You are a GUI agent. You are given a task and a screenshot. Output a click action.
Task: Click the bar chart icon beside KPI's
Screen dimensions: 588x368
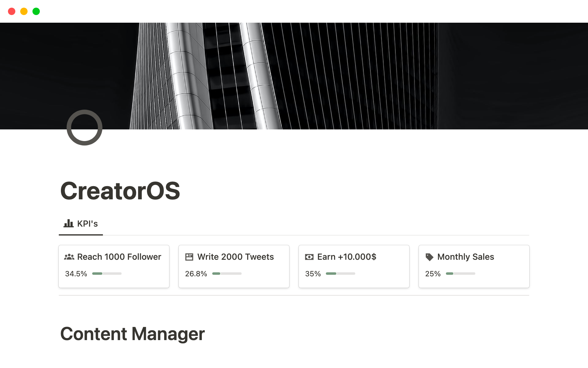pyautogui.click(x=69, y=224)
